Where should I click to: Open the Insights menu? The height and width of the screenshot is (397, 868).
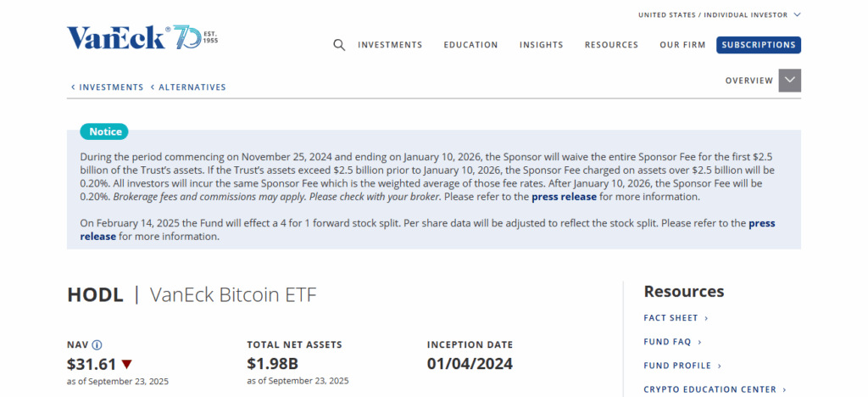point(541,45)
